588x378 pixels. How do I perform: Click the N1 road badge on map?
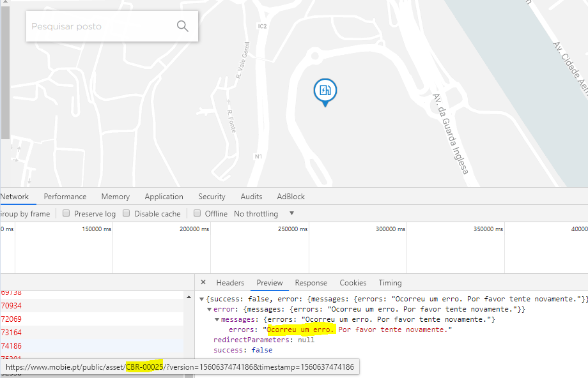[258, 156]
